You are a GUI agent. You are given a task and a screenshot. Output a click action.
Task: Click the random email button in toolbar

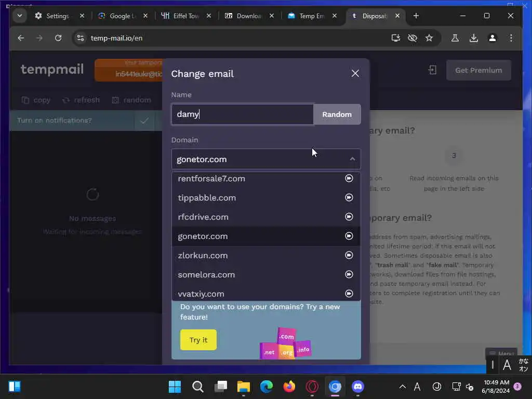click(x=131, y=100)
